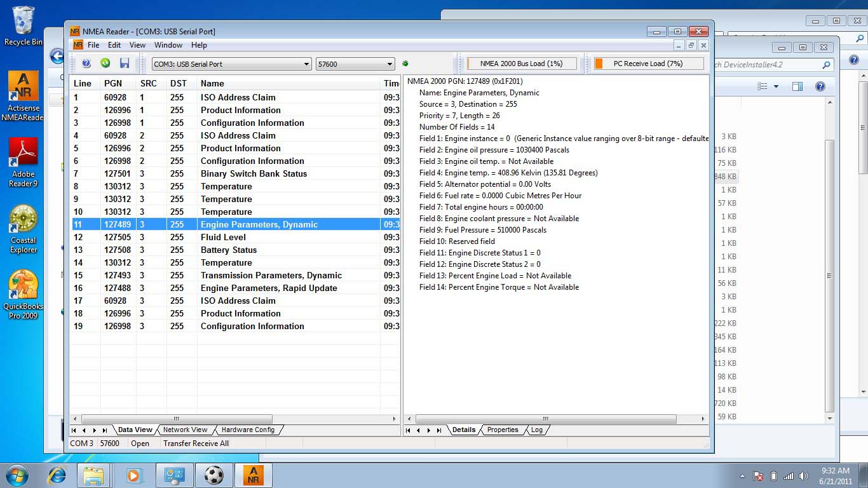Sort by the PGN column header
The width and height of the screenshot is (868, 488).
113,83
